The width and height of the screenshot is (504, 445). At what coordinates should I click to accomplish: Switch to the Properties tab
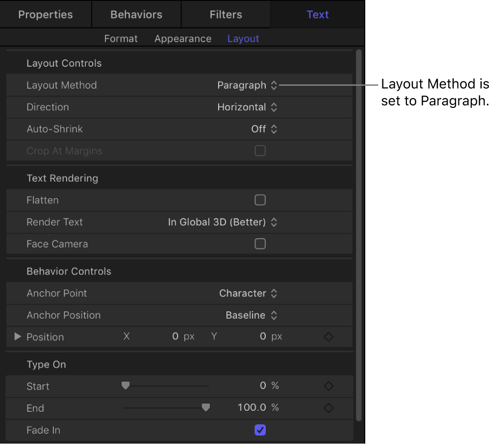click(x=45, y=14)
